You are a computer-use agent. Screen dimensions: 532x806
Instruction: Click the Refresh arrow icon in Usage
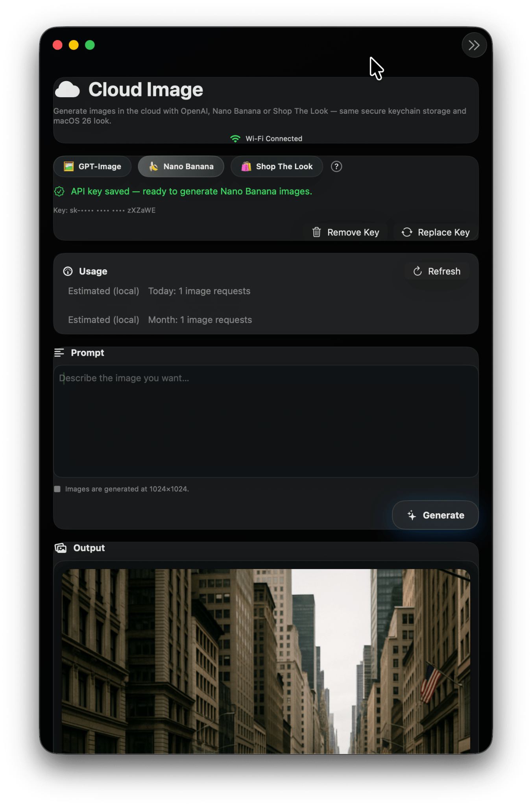417,271
